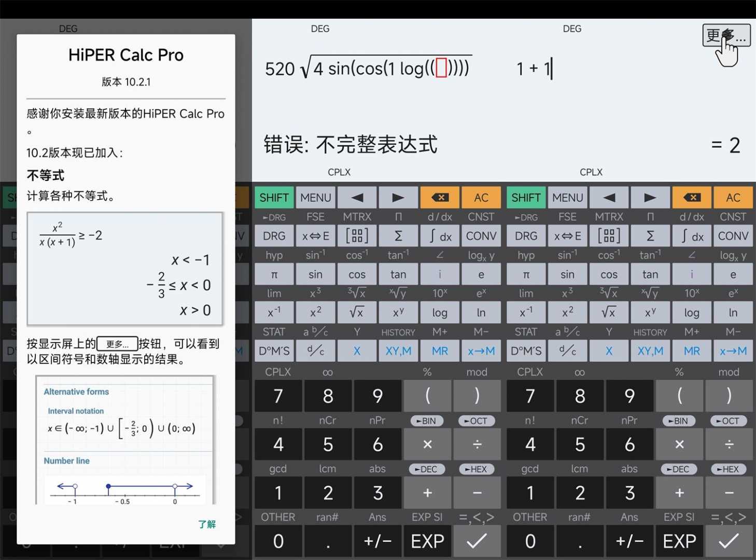Select the CONV unit conversion key
The width and height of the screenshot is (756, 560).
click(481, 236)
